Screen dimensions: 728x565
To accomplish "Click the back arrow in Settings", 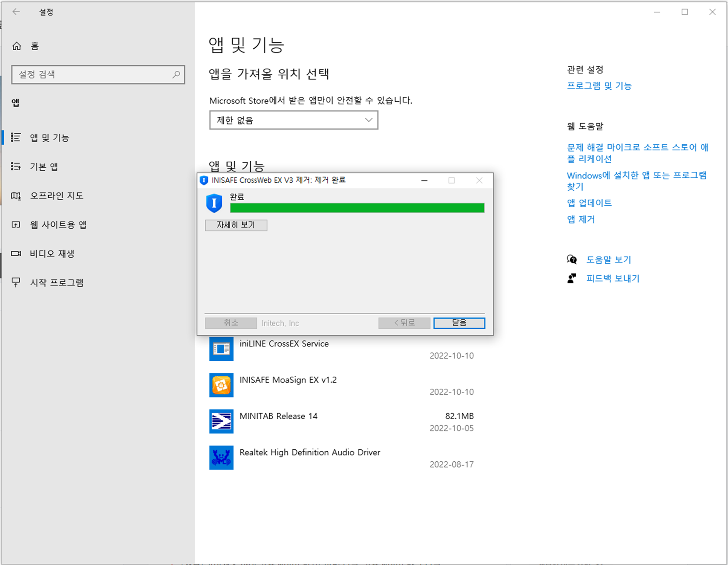I will pyautogui.click(x=16, y=12).
